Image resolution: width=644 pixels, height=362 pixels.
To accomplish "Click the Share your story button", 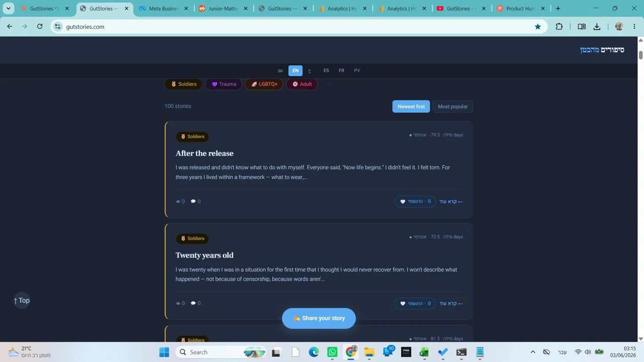I will pos(318,318).
